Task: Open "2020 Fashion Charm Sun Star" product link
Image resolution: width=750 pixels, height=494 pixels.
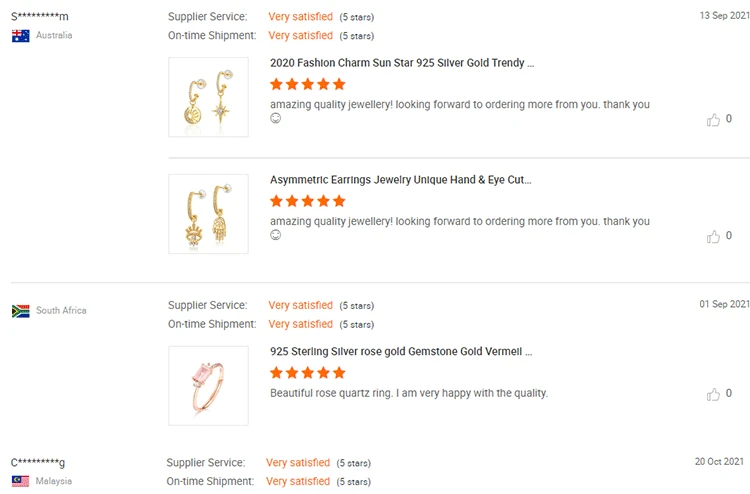Action: click(x=402, y=63)
